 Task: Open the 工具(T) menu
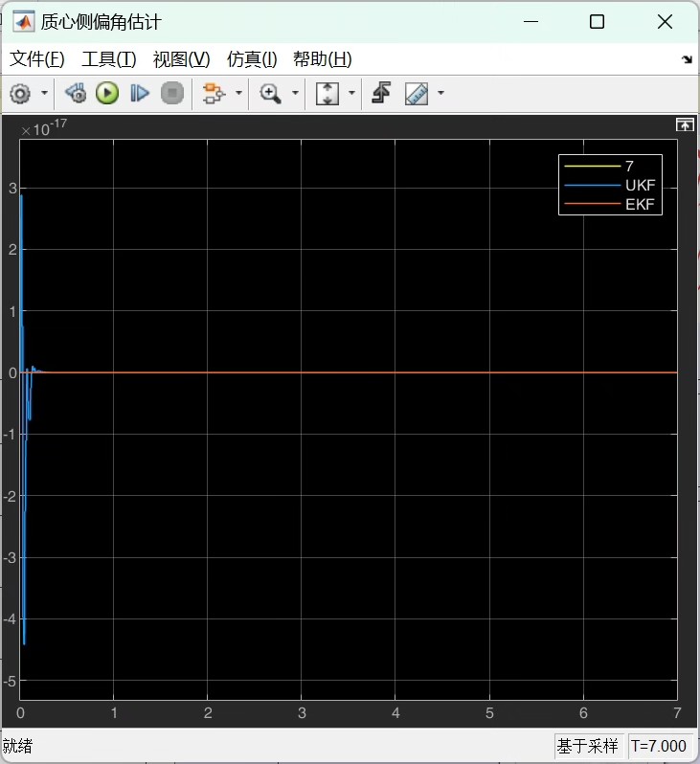click(109, 59)
